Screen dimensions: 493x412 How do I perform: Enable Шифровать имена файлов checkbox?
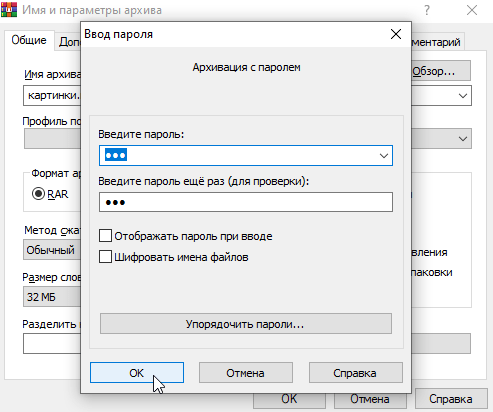[x=105, y=257]
